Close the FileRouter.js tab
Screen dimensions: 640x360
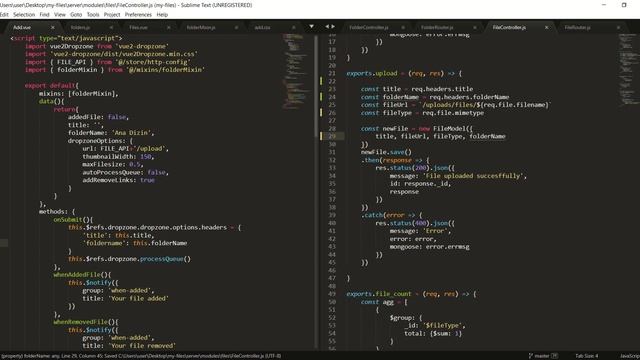click(618, 27)
